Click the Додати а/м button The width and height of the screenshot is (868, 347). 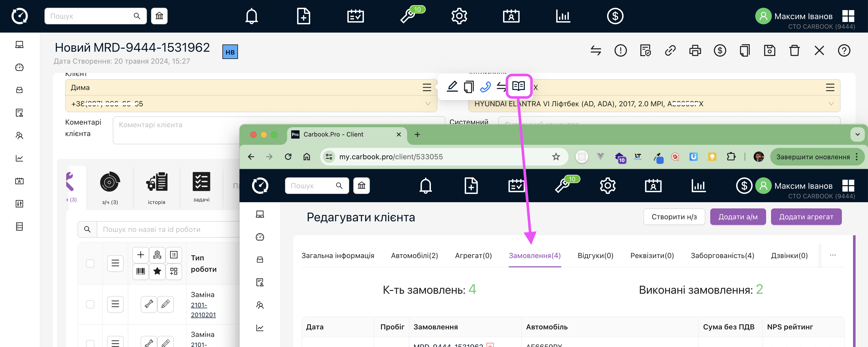(738, 217)
